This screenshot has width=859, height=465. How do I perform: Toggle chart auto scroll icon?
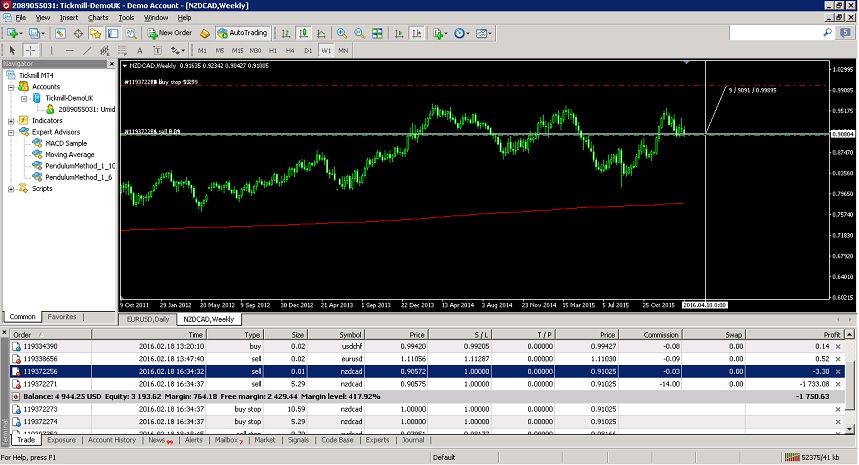pos(399,33)
